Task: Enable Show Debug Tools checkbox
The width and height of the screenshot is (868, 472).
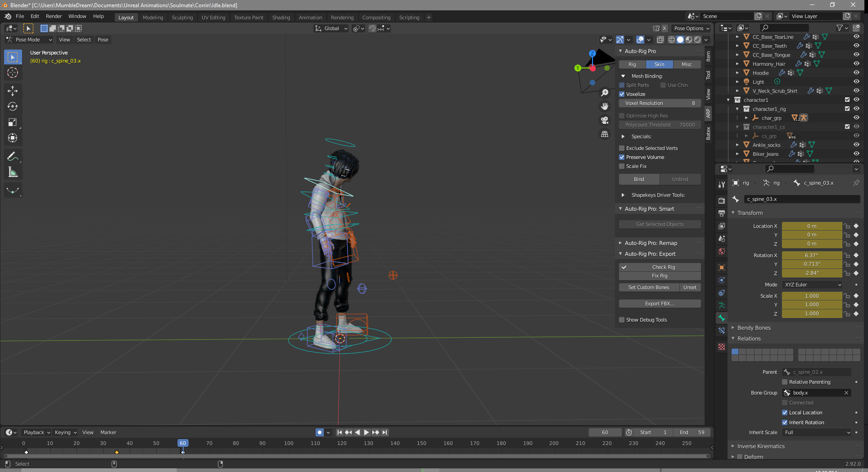Action: pos(622,320)
